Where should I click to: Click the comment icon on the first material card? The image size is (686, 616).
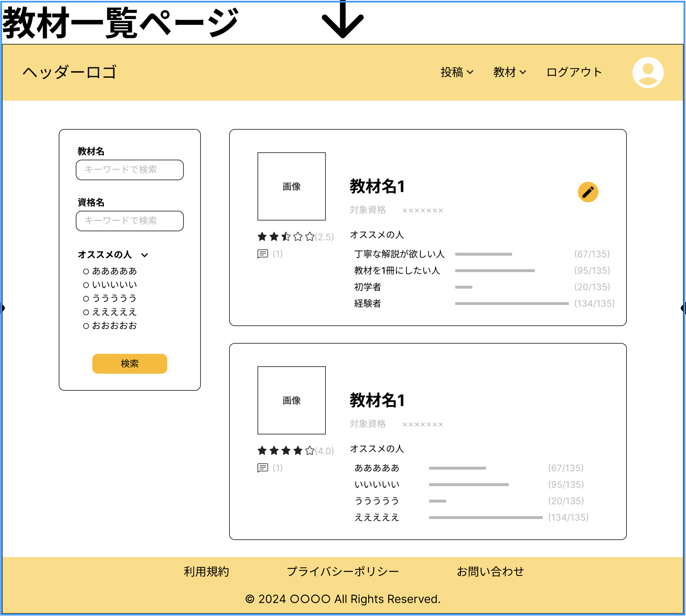click(262, 253)
